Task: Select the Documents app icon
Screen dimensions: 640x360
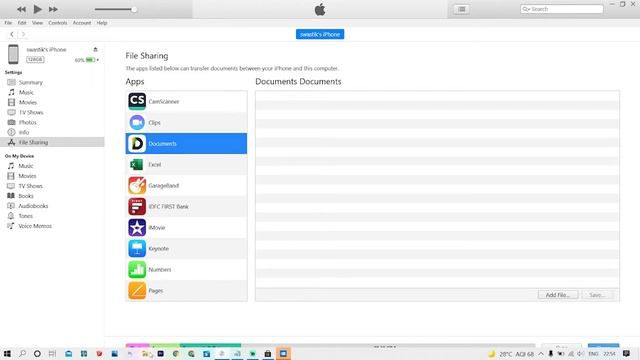Action: 137,143
